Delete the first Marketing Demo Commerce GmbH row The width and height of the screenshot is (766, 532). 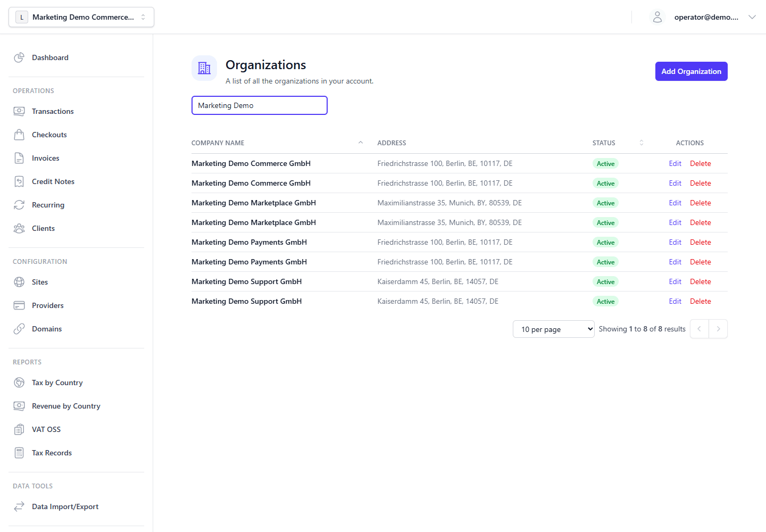(701, 163)
